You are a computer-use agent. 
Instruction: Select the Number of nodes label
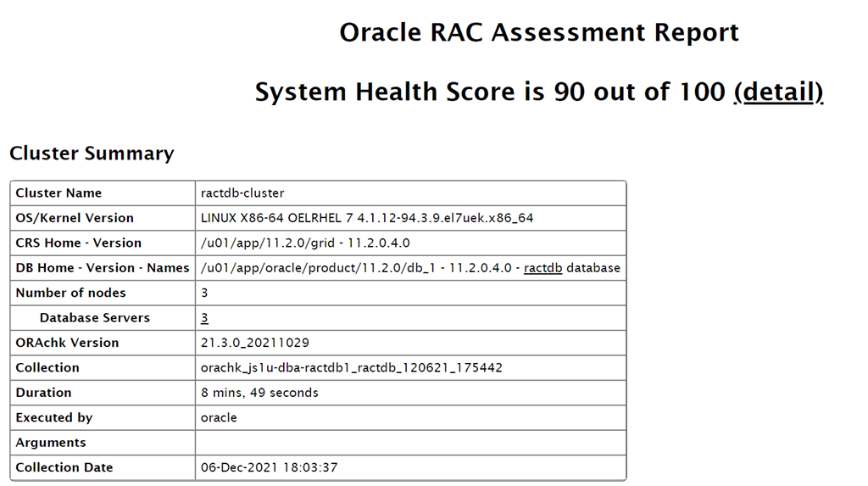pos(71,293)
